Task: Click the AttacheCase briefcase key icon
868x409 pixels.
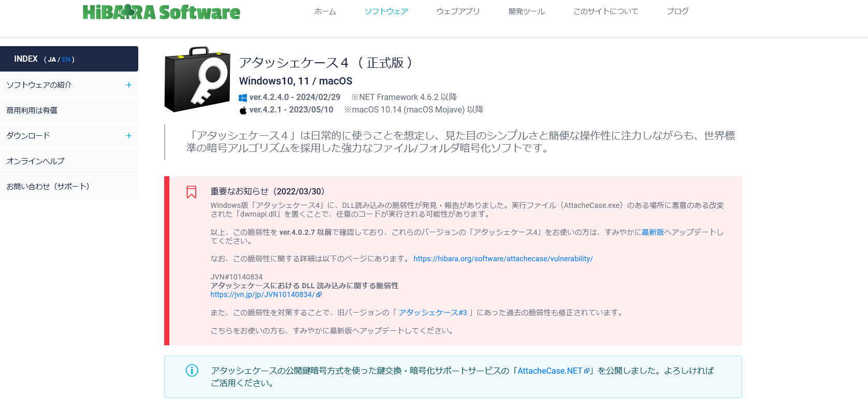Action: 197,79
